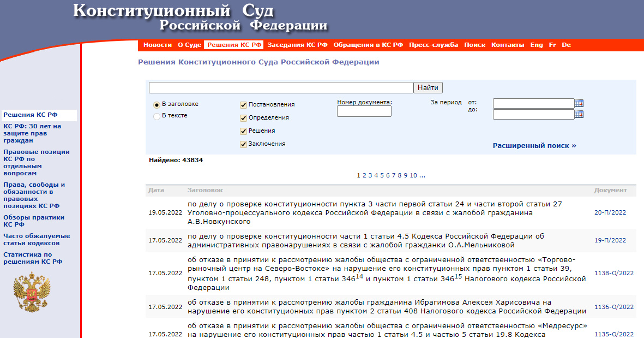644x338 pixels.
Task: Click the 'Найдено: 43834' result count
Action: [176, 160]
